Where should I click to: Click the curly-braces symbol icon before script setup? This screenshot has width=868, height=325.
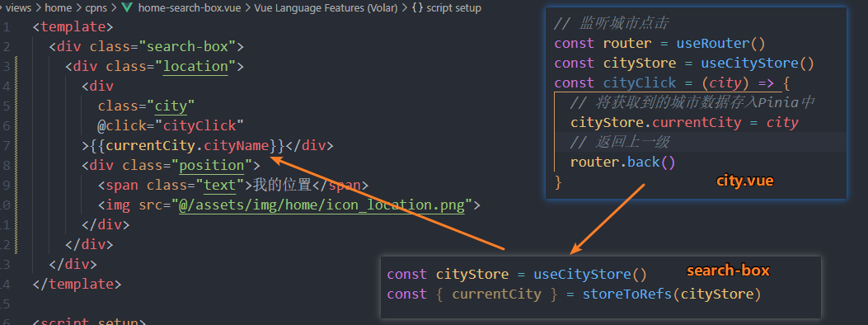pyautogui.click(x=417, y=7)
